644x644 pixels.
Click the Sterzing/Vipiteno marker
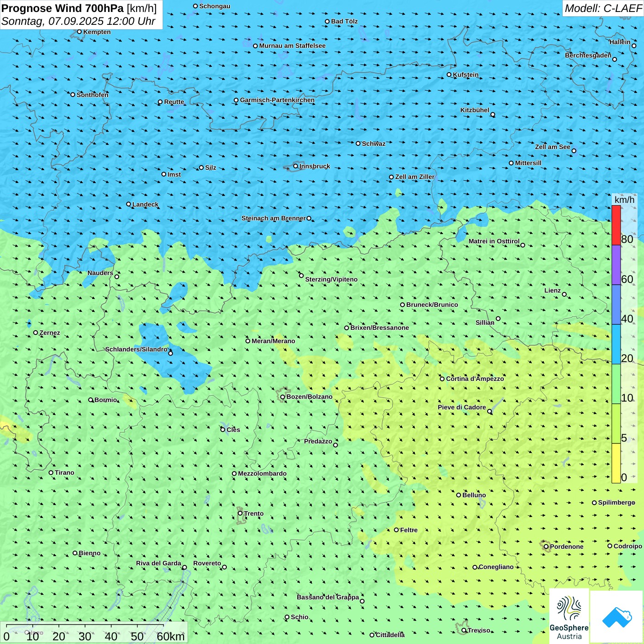[301, 276]
